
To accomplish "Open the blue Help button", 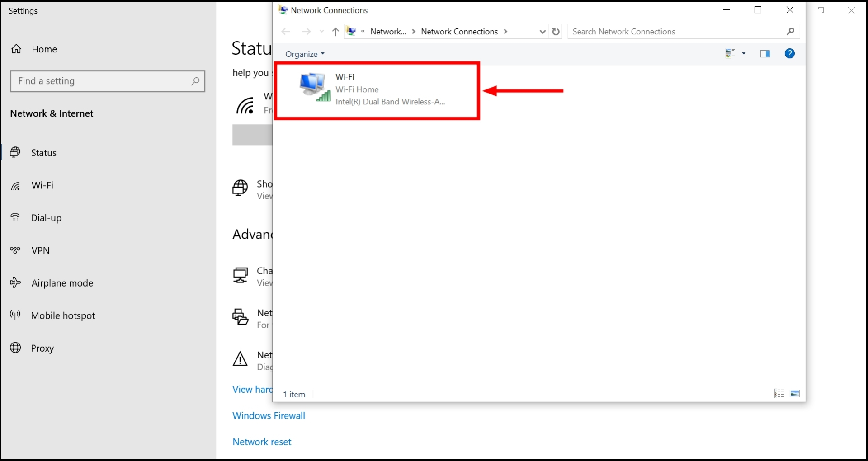I will [790, 54].
